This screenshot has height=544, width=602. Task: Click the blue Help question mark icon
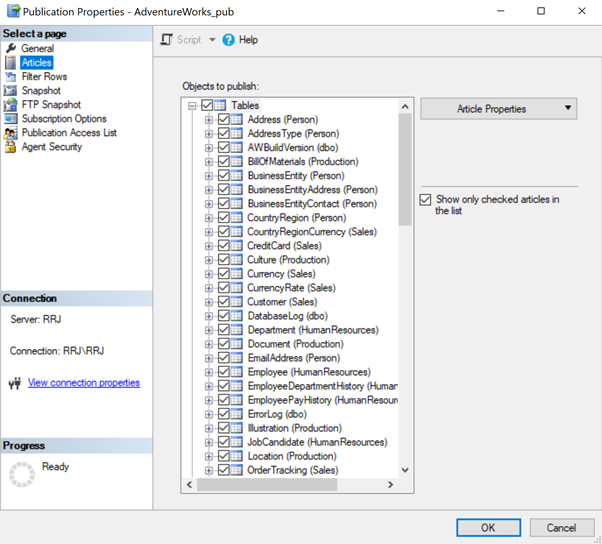pyautogui.click(x=228, y=40)
